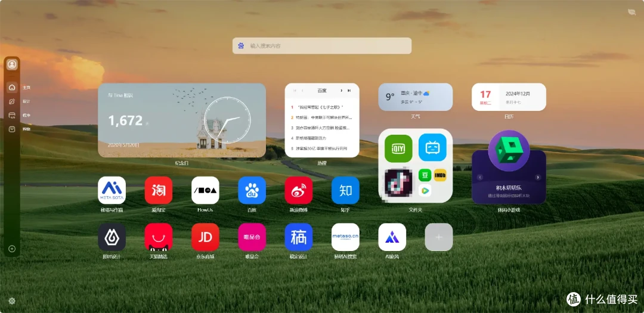The width and height of the screenshot is (644, 313).
Task: Open the calendar widget showing 17
Action: (x=509, y=97)
